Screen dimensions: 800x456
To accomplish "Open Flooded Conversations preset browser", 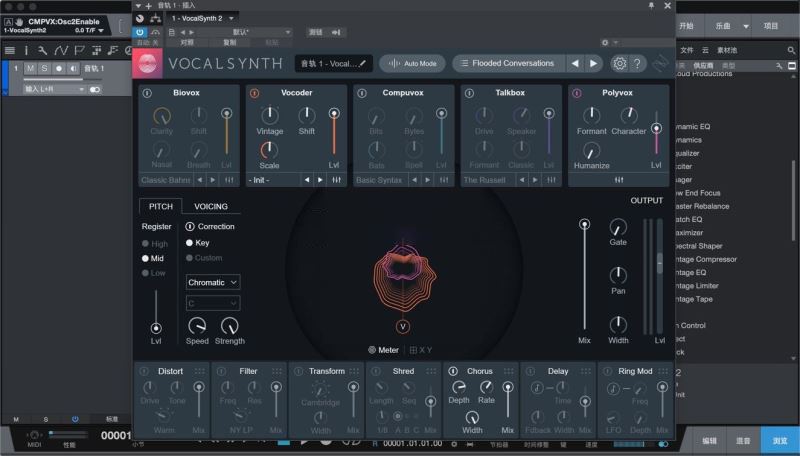I will pyautogui.click(x=508, y=63).
